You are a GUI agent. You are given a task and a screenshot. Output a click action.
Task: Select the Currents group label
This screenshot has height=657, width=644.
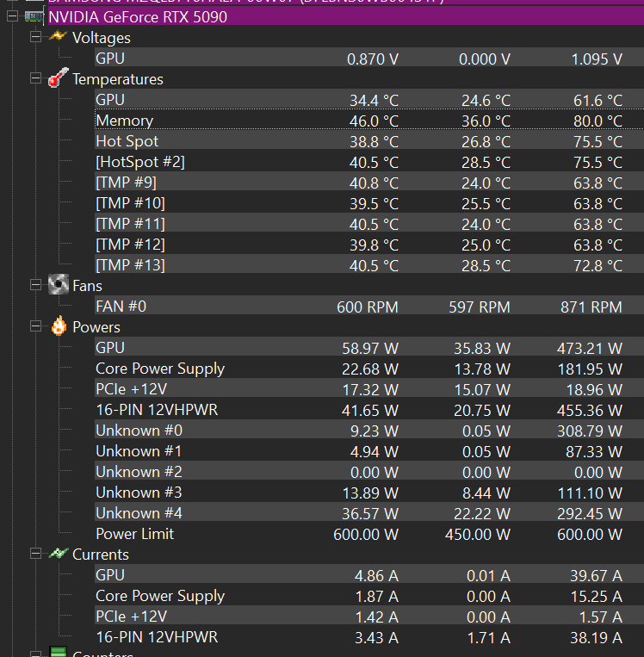pos(101,555)
